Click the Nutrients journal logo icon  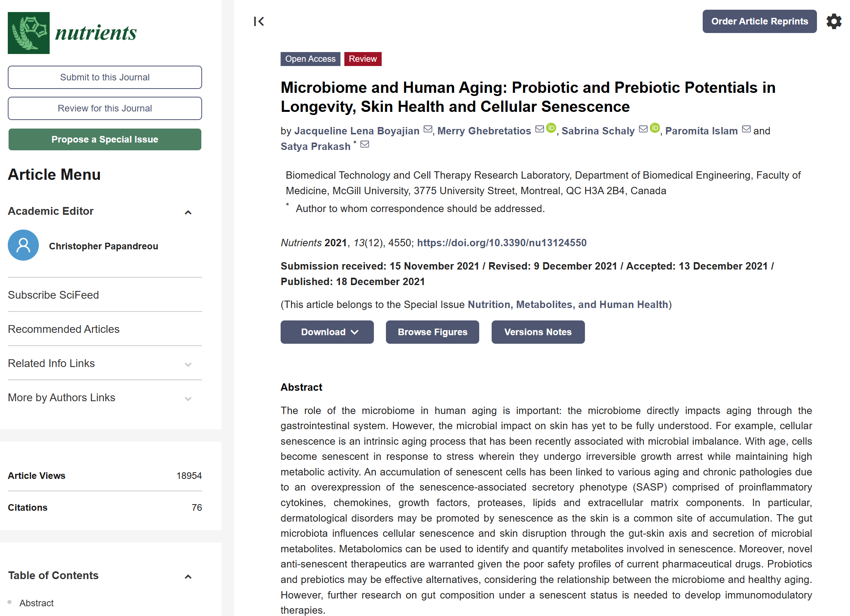29,33
